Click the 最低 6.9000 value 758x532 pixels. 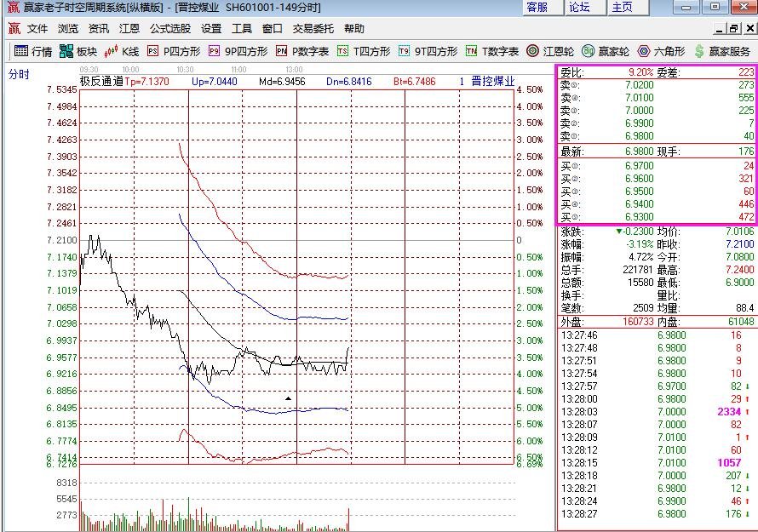click(x=739, y=283)
